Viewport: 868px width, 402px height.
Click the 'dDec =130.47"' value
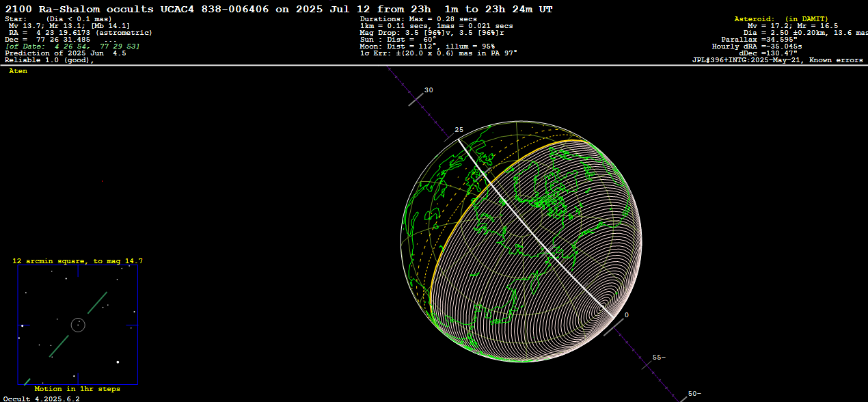click(x=768, y=53)
